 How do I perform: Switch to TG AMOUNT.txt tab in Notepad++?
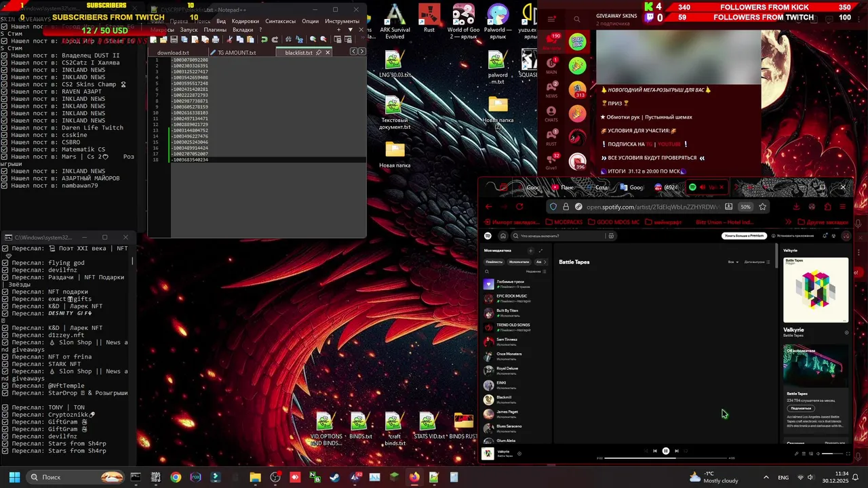coord(236,52)
